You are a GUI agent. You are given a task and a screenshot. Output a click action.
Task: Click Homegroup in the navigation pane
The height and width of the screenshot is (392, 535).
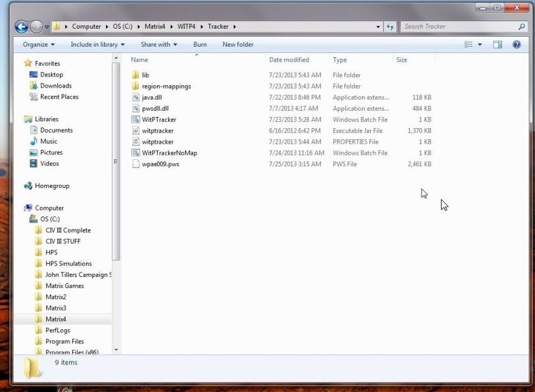pyautogui.click(x=52, y=186)
